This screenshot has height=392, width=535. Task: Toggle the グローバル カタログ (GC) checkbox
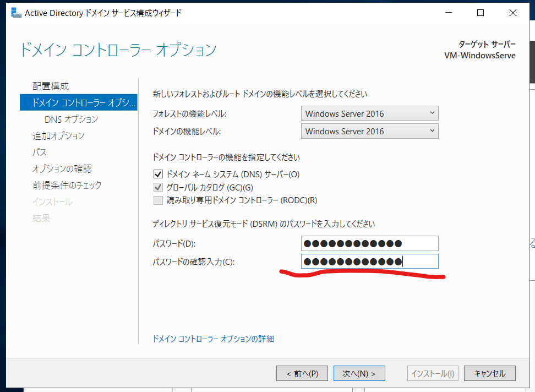pyautogui.click(x=158, y=187)
